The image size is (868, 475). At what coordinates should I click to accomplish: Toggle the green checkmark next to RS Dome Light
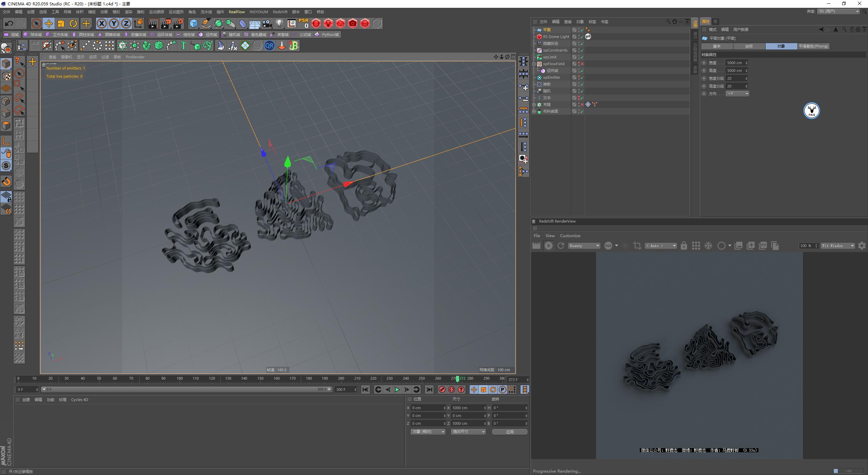pos(582,37)
